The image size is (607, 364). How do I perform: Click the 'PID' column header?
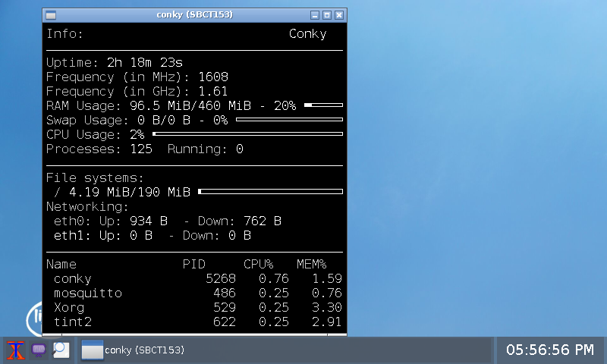coord(194,264)
